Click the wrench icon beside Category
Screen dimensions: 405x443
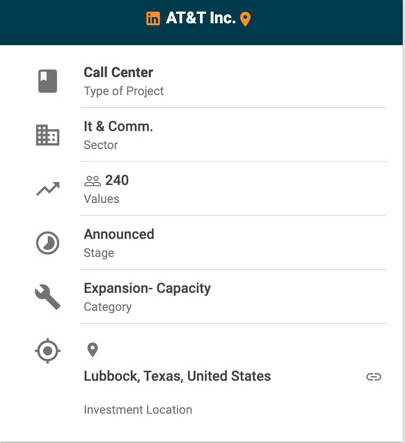pos(48,297)
